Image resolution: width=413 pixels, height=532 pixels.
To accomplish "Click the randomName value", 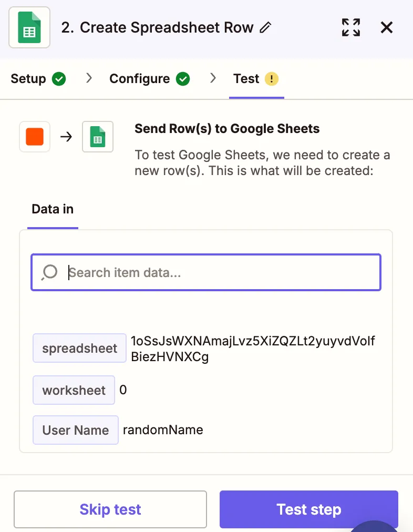I will [163, 430].
